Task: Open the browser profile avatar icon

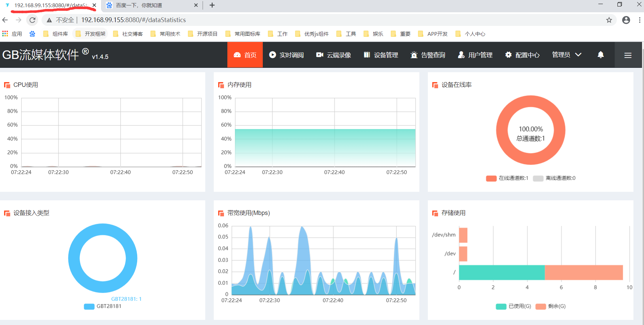Action: click(626, 20)
